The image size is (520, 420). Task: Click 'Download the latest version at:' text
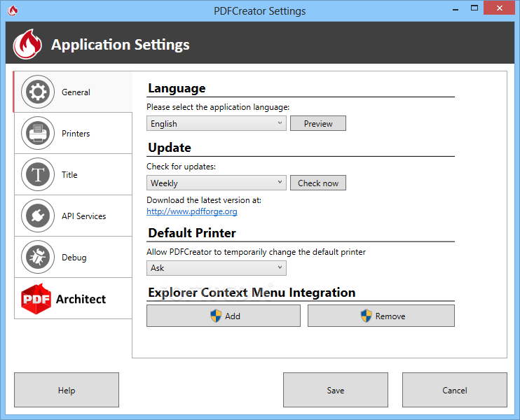(x=204, y=200)
